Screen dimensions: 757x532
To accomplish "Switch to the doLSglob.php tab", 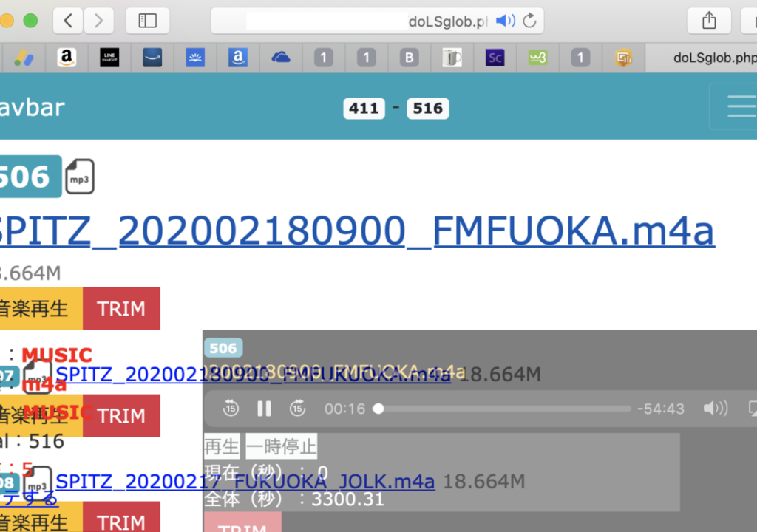I will (x=702, y=58).
